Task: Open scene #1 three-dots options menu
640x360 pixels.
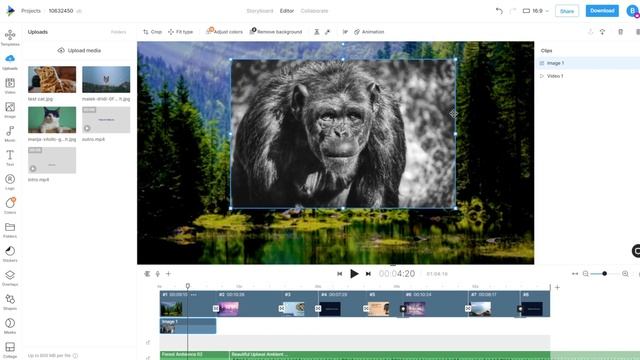Action: click(193, 294)
